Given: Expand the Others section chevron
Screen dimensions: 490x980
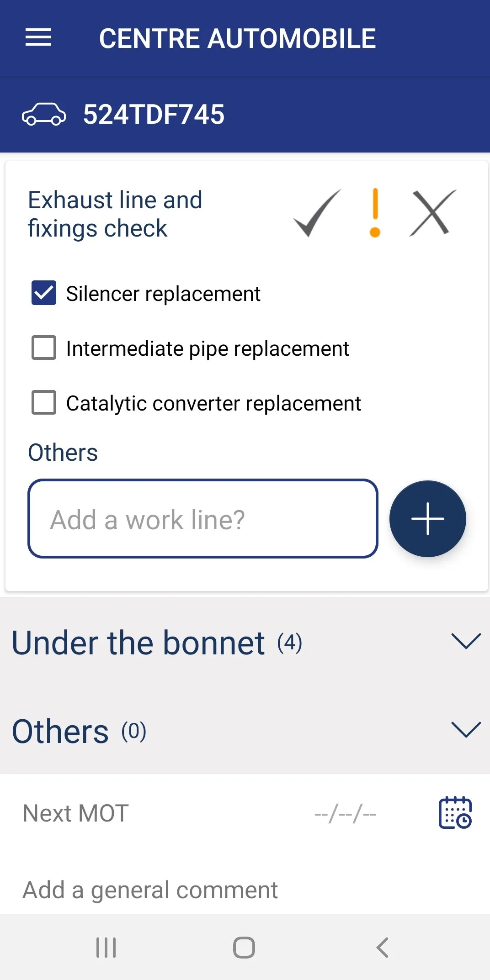Looking at the screenshot, I should (466, 730).
